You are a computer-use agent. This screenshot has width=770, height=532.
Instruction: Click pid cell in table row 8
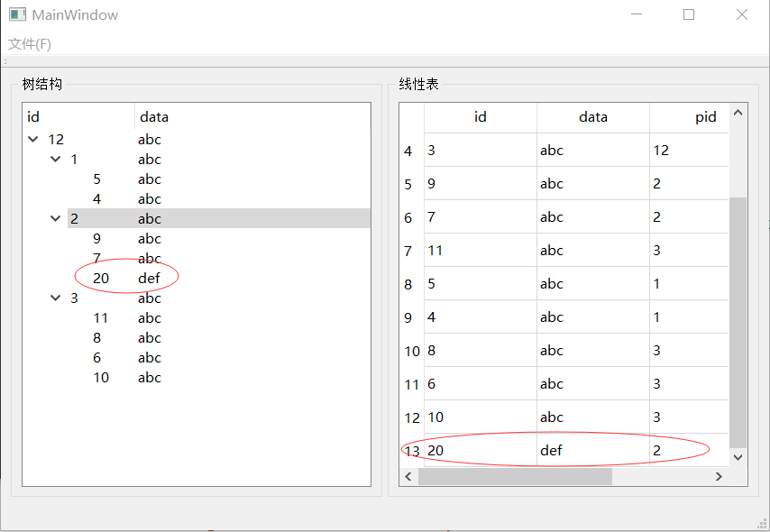(690, 284)
